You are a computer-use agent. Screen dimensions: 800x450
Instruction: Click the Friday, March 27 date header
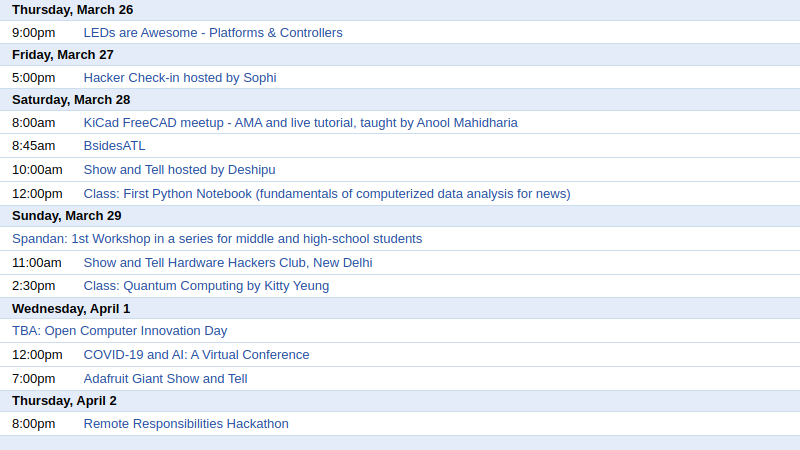(63, 55)
